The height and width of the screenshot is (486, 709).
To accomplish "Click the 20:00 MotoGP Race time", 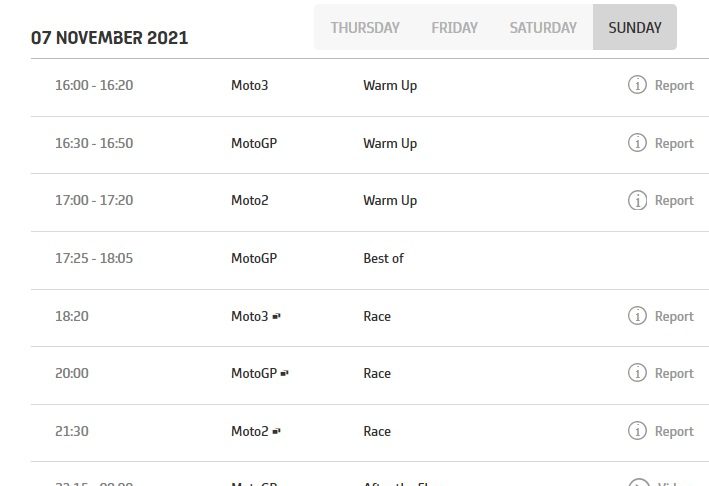I will pos(72,373).
